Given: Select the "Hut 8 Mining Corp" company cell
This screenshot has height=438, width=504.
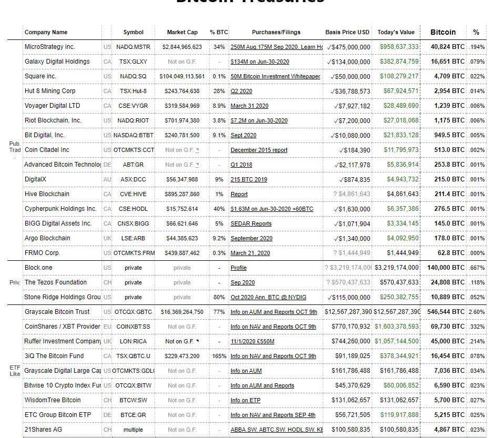Looking at the screenshot, I should click(63, 91).
